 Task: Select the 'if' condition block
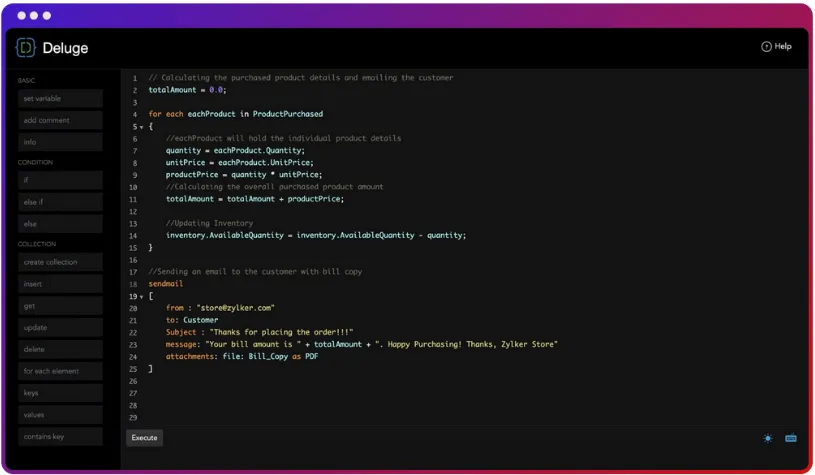coord(60,180)
